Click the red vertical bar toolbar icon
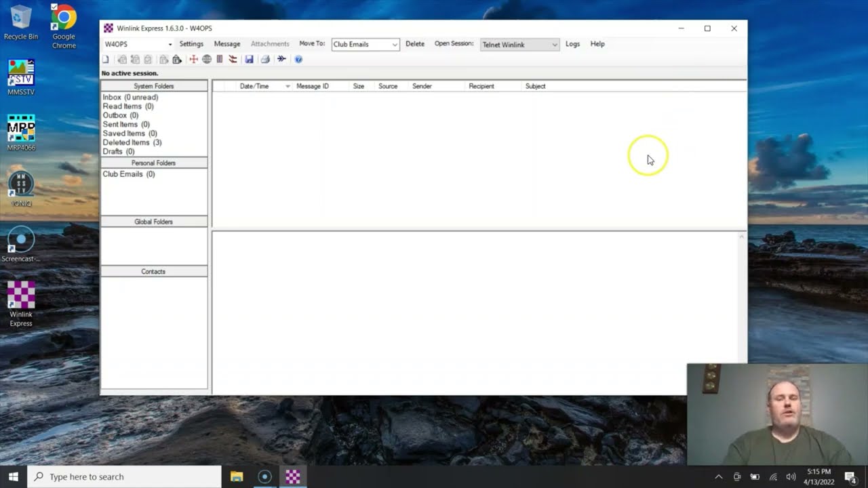868x488 pixels. click(220, 60)
